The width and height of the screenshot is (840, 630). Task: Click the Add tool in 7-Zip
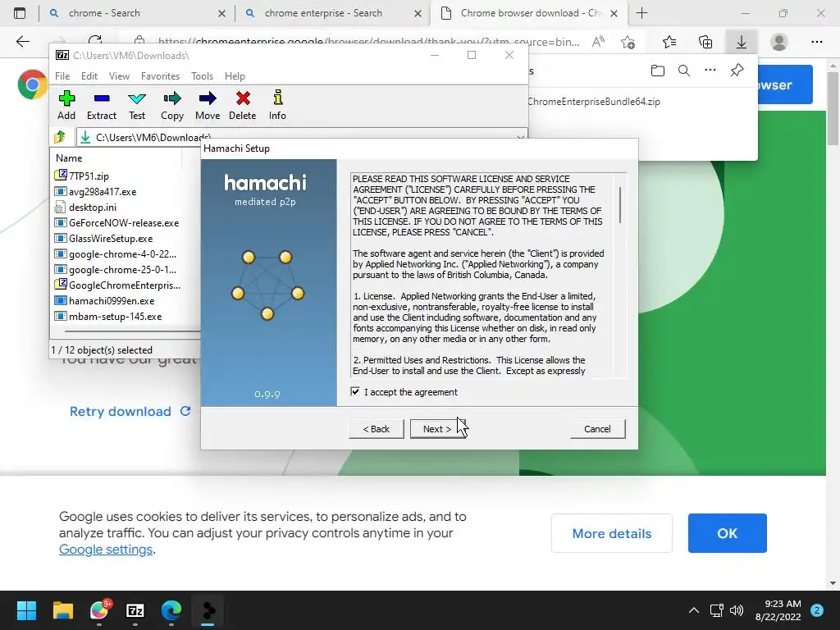[x=66, y=106]
